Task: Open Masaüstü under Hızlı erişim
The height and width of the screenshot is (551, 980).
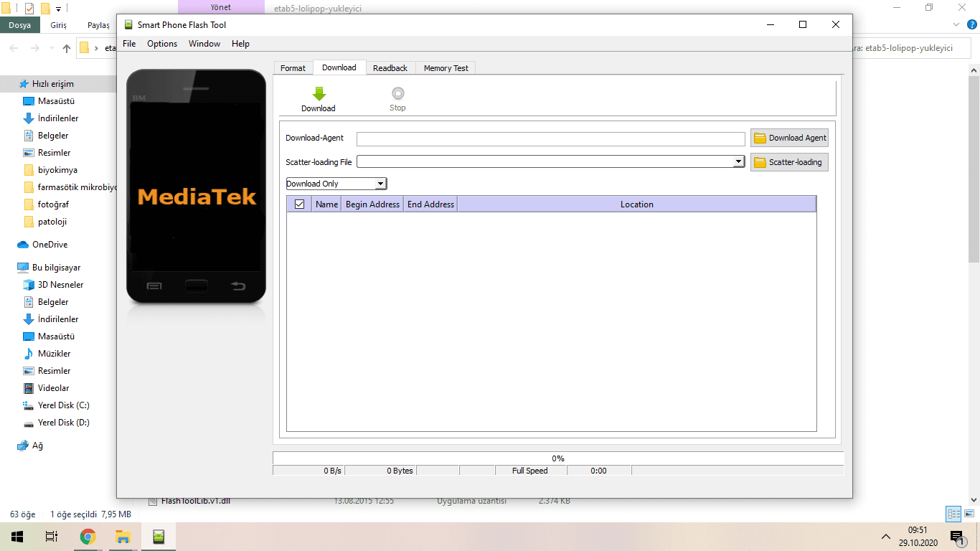Action: 57,101
